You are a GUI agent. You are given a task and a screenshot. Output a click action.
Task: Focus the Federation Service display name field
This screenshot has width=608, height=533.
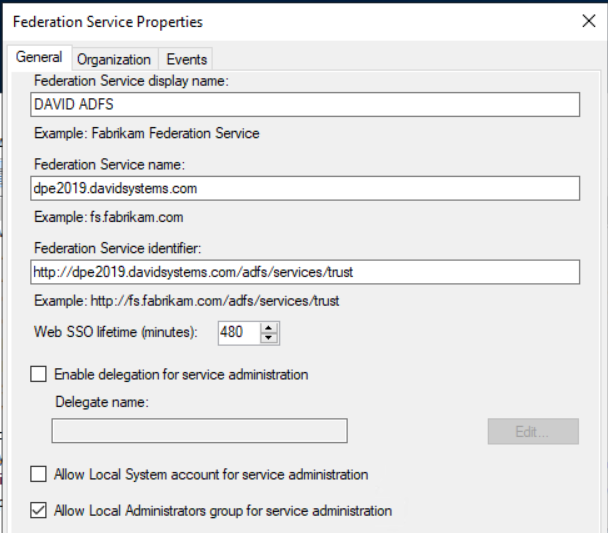305,105
